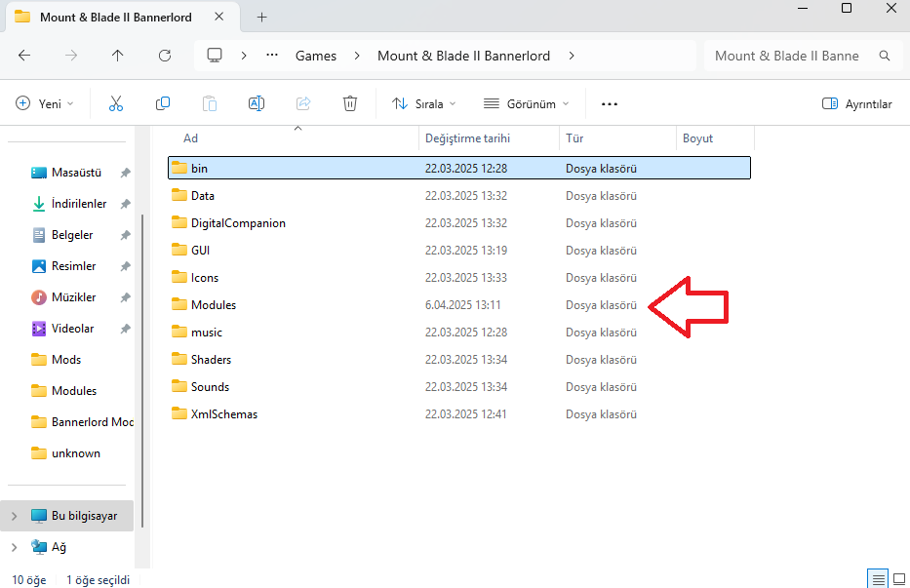Click the chevron after Games in address bar

tap(357, 56)
